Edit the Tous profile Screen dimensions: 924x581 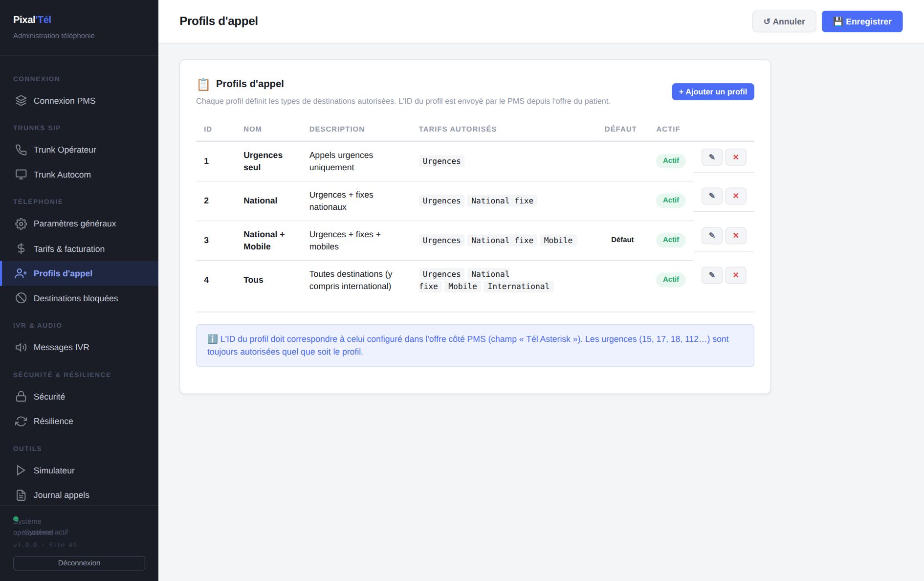click(712, 275)
